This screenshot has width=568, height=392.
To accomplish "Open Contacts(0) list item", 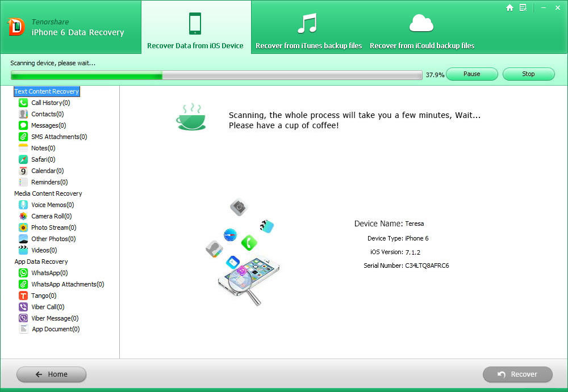I will (48, 114).
